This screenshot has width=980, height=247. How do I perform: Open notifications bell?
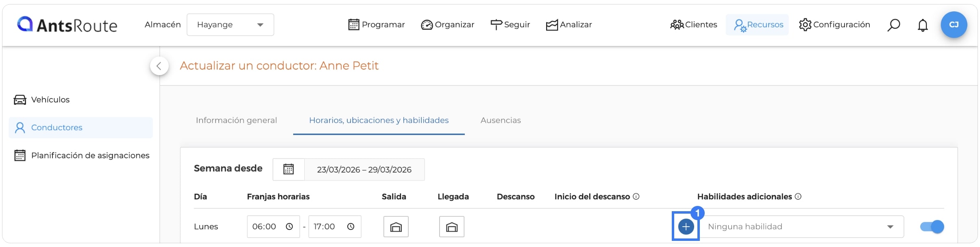pos(923,25)
